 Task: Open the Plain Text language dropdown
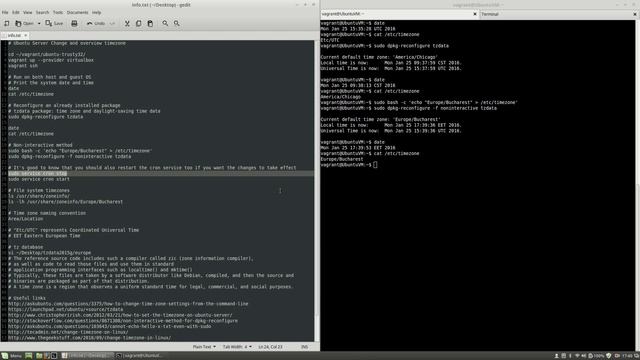click(x=204, y=347)
